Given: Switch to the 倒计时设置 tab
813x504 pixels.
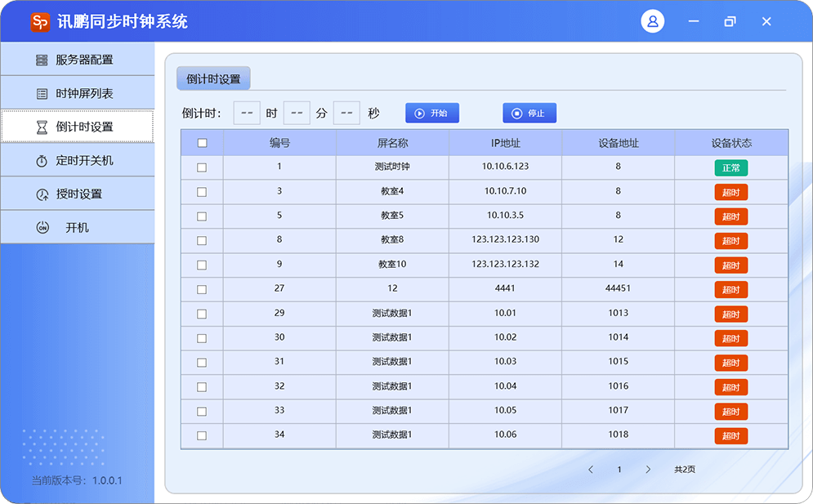Looking at the screenshot, I should tap(213, 78).
